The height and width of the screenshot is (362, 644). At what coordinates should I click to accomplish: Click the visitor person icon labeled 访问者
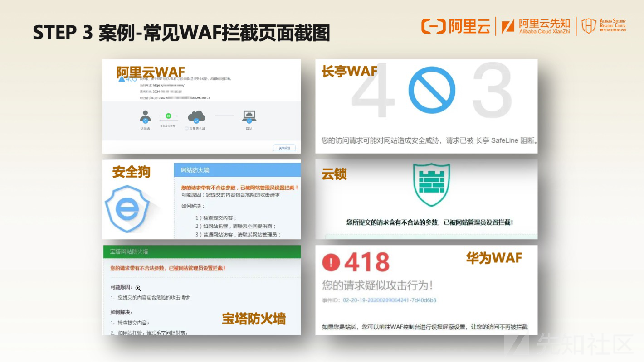pos(145,117)
